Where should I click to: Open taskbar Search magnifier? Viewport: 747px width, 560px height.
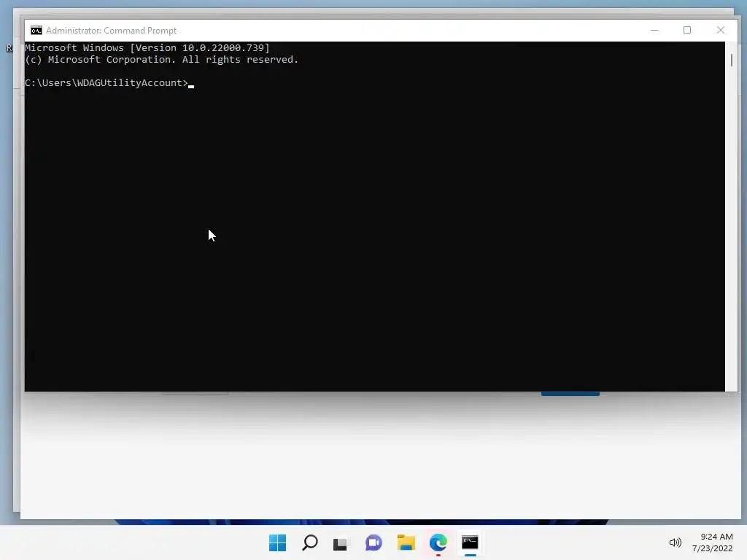click(x=310, y=542)
